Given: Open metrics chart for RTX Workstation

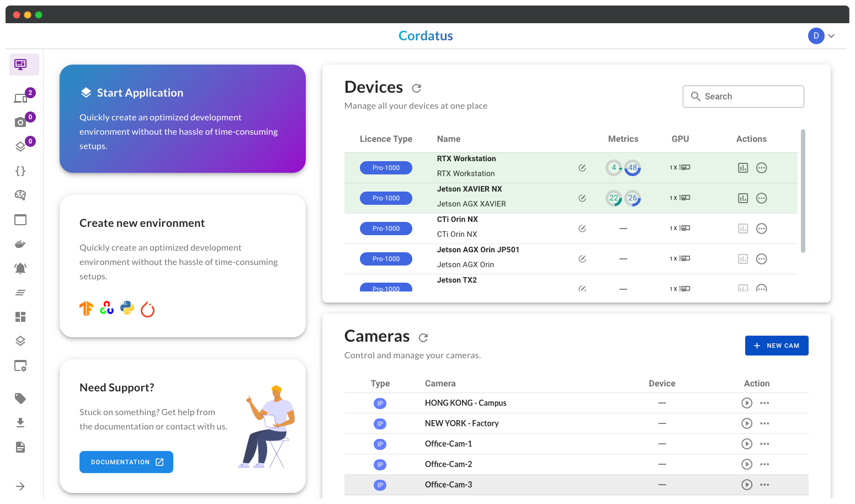Looking at the screenshot, I should click(x=743, y=168).
